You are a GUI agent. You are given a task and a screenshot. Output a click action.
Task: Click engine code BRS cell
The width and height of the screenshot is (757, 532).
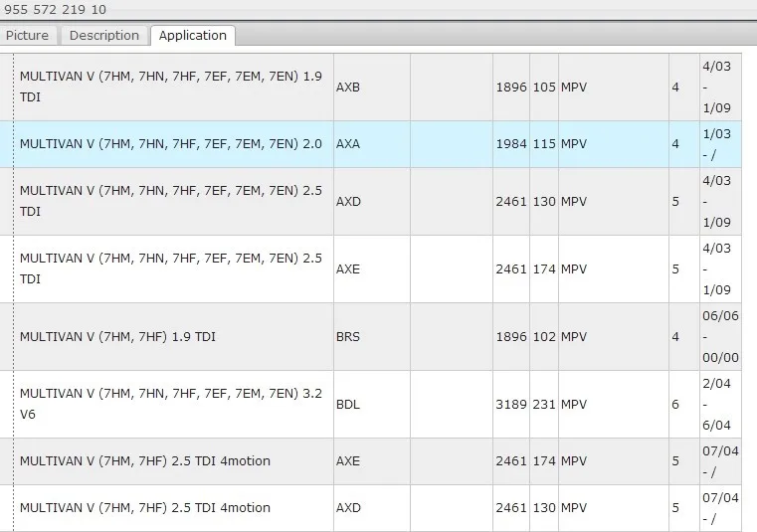point(372,336)
